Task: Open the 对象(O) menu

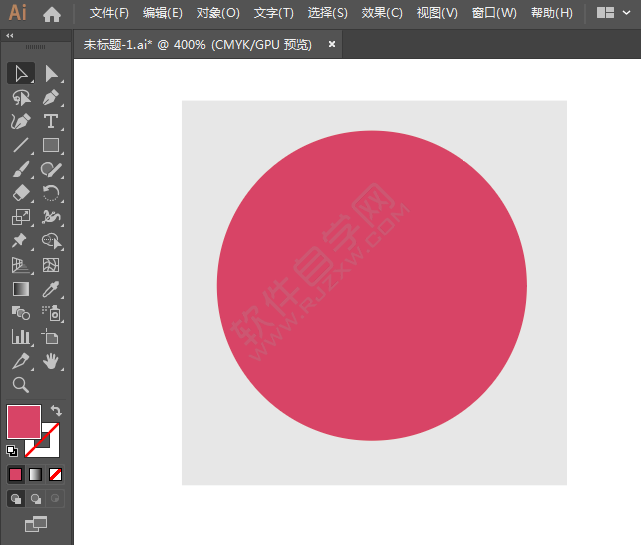Action: pos(218,13)
